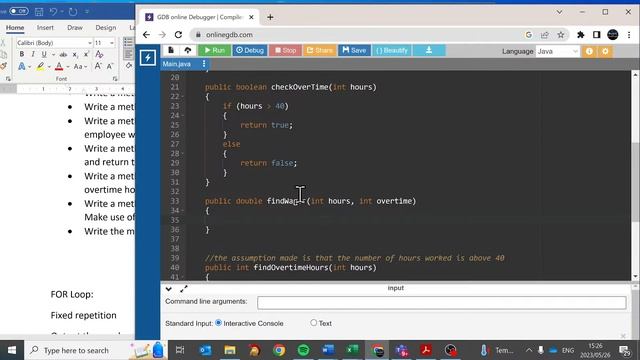The width and height of the screenshot is (640, 360).
Task: Toggle Bold formatting in Word
Action: [x=22, y=54]
